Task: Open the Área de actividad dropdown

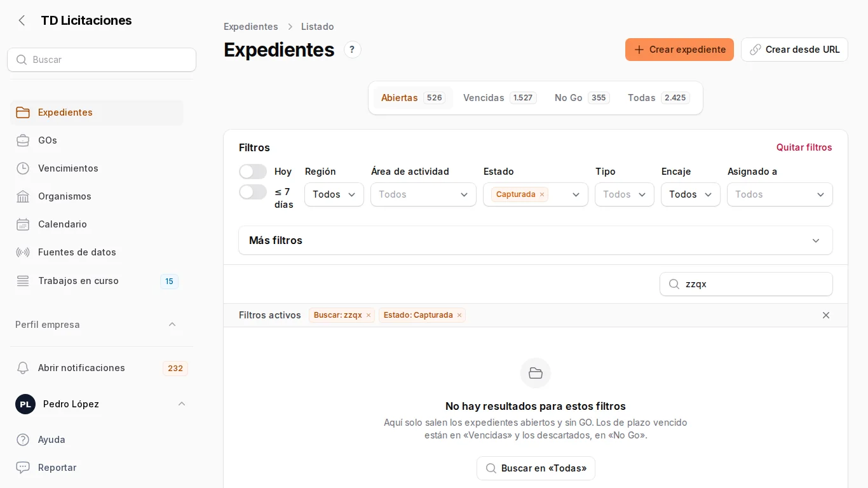Action: coord(423,194)
